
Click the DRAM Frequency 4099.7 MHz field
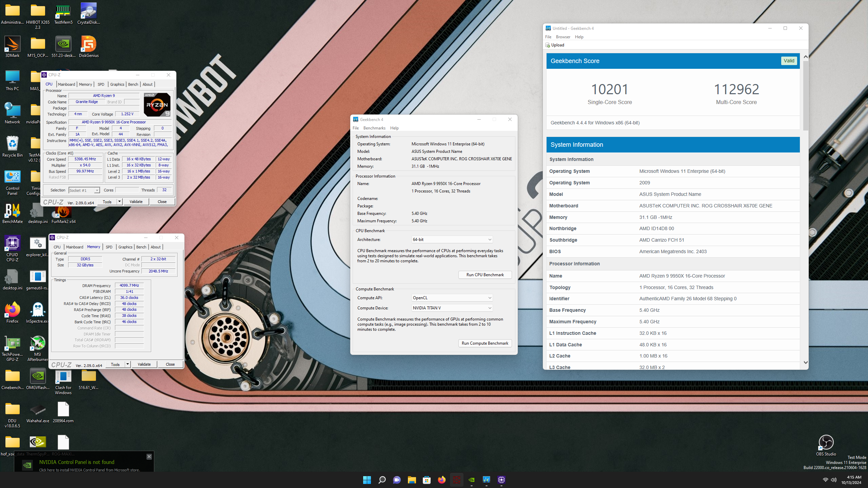coord(129,285)
